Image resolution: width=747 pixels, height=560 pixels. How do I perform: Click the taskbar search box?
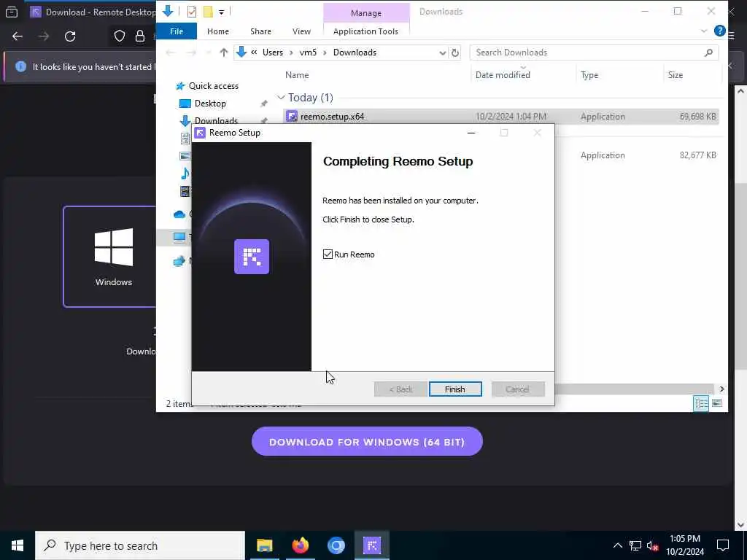click(140, 545)
